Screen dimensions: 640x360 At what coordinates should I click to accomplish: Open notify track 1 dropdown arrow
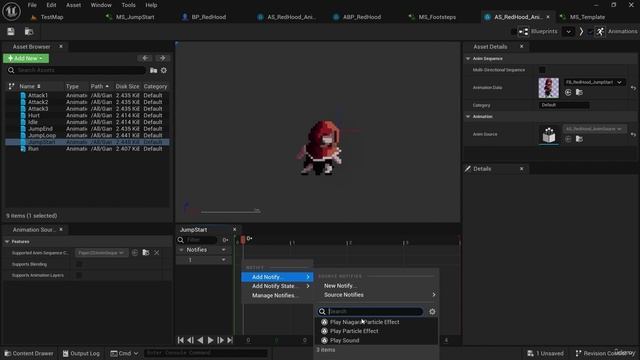coord(224,260)
